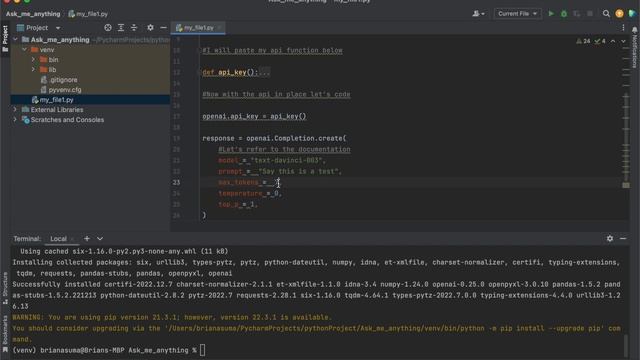The width and height of the screenshot is (640, 360).
Task: Collapse the venv folder
Action: click(x=24, y=49)
